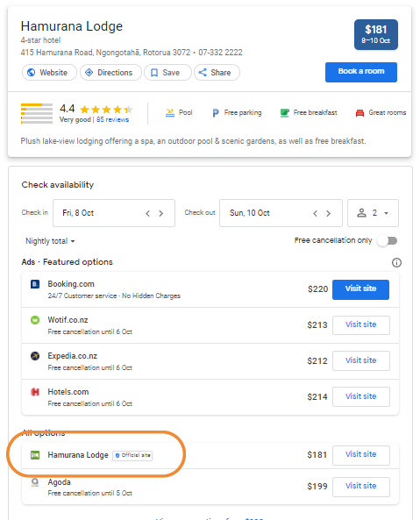
Task: Click the Great rooms bed icon
Action: pyautogui.click(x=359, y=113)
